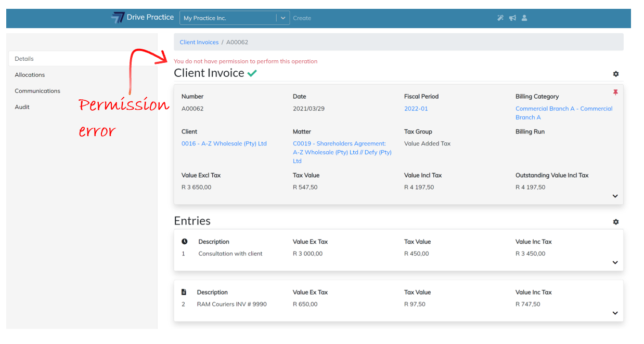Click the clock icon on entry 1
Viewport: 644px width, 344px height.
click(x=185, y=242)
